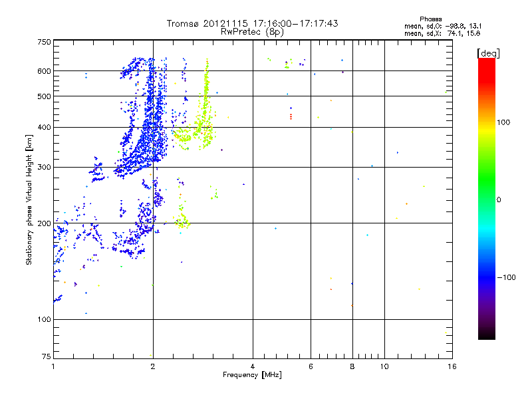Click the x-axis tick label '8'

352,366
